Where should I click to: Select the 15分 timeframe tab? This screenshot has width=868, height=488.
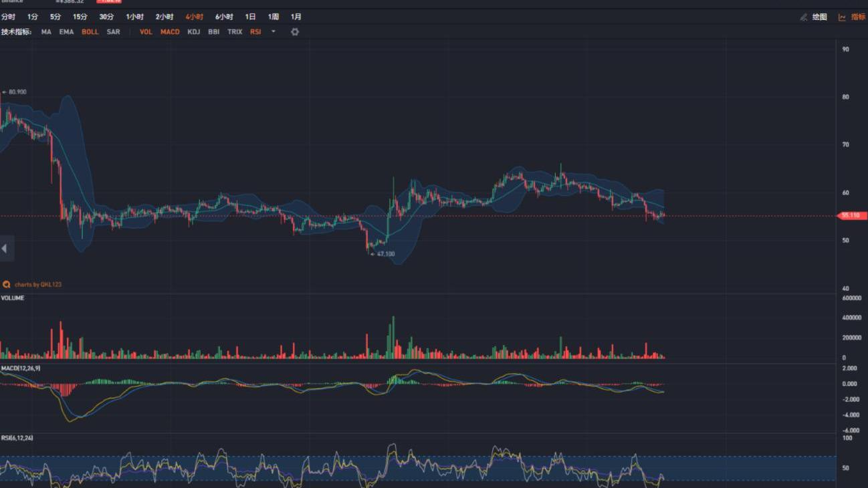click(80, 17)
